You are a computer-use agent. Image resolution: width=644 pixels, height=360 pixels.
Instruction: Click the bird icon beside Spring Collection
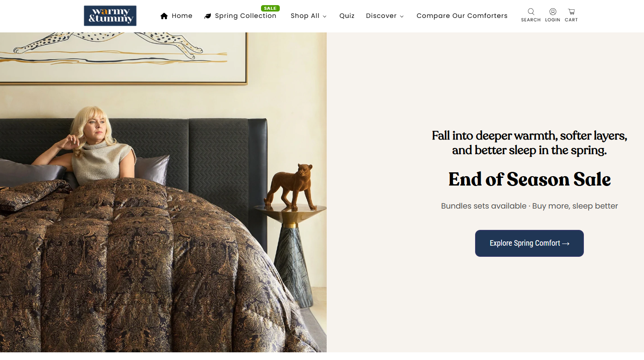click(x=208, y=16)
